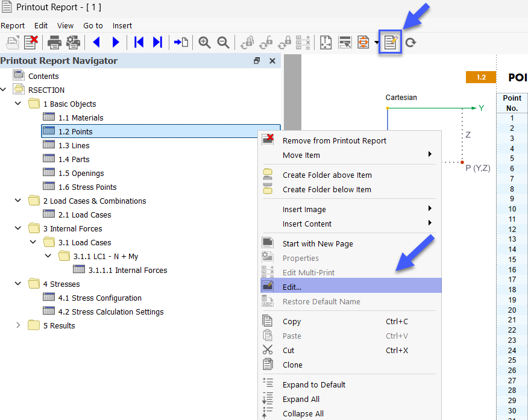Collapse the 3.1.1 LC1 - N + My folder

pyautogui.click(x=48, y=255)
